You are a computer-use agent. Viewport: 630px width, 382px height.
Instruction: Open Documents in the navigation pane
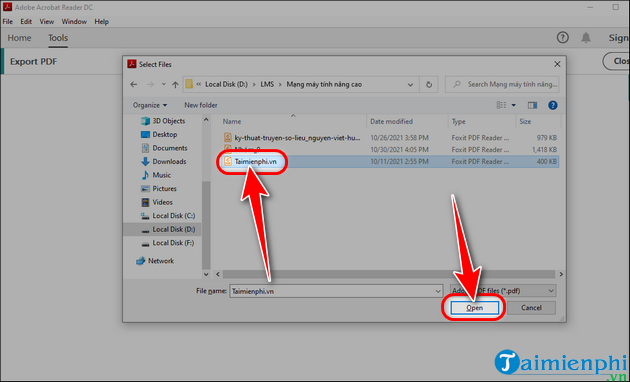pos(164,148)
